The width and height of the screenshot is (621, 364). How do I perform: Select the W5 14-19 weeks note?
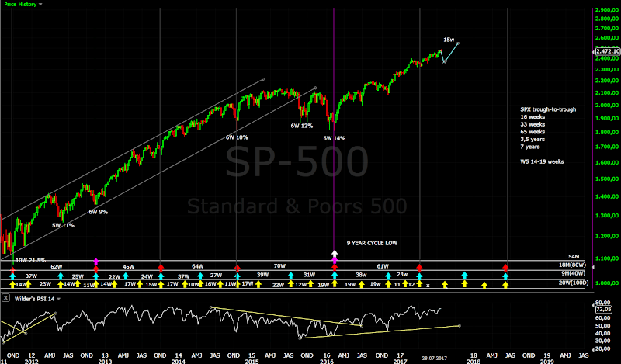tap(542, 161)
